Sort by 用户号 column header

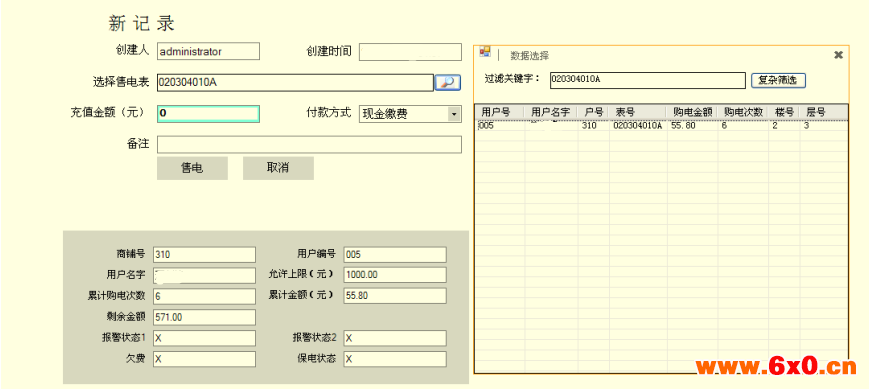499,112
